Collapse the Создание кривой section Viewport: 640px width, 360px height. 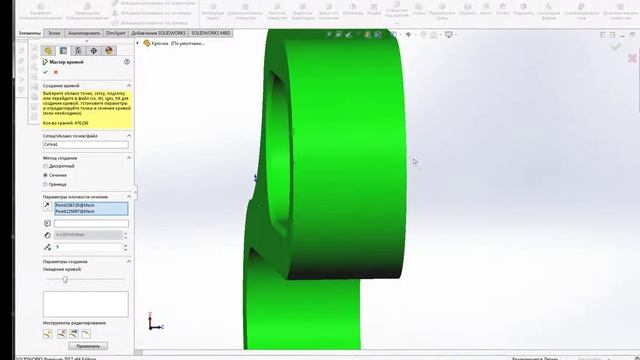click(129, 85)
